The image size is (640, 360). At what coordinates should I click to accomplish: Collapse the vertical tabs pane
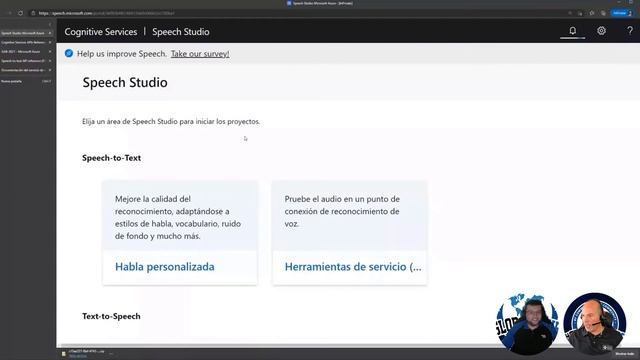coord(50,24)
